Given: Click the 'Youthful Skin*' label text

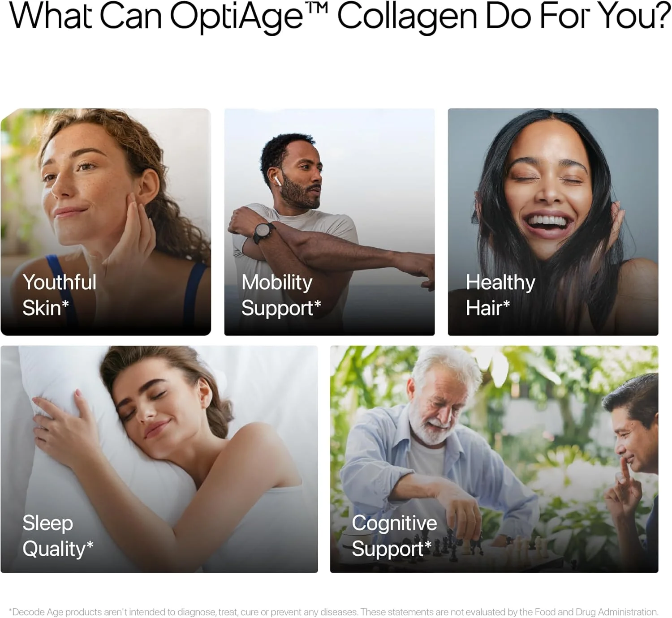Looking at the screenshot, I should (x=59, y=295).
